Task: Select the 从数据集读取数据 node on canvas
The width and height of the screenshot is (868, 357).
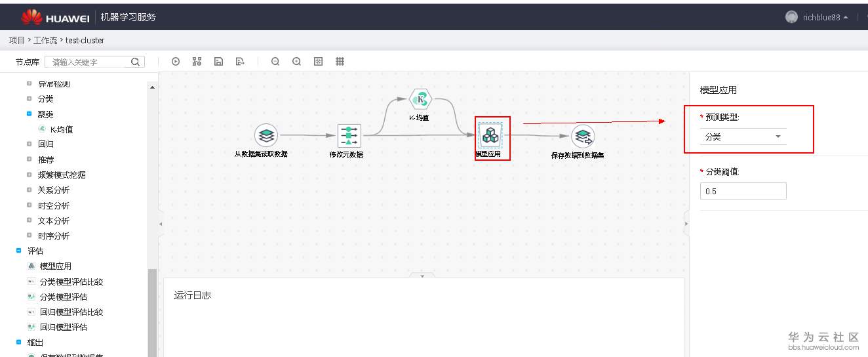Action: click(x=266, y=136)
